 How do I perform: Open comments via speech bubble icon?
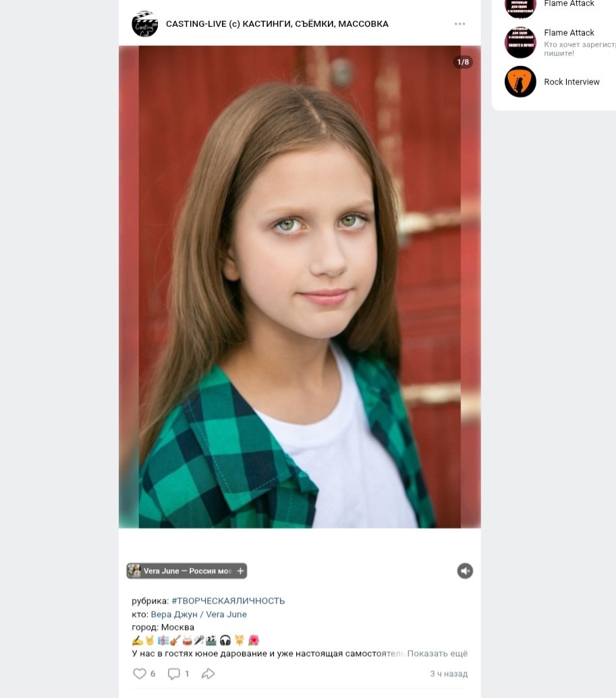pyautogui.click(x=173, y=674)
